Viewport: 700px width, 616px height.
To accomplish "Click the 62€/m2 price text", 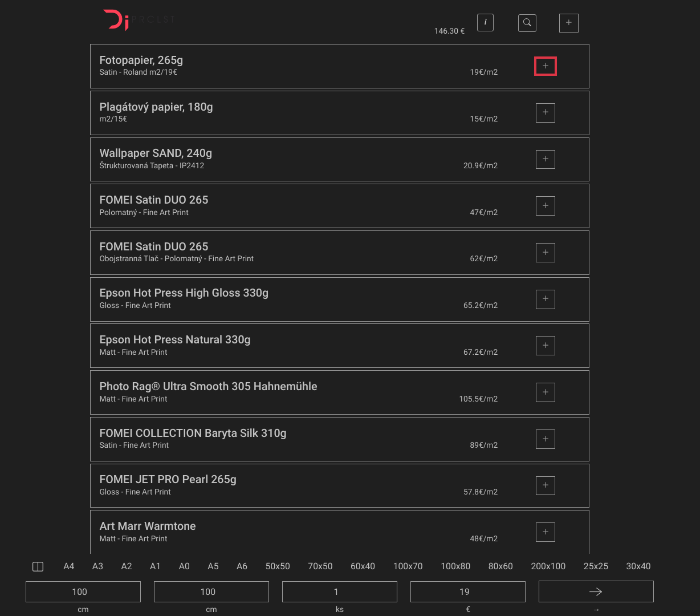I will pyautogui.click(x=484, y=259).
